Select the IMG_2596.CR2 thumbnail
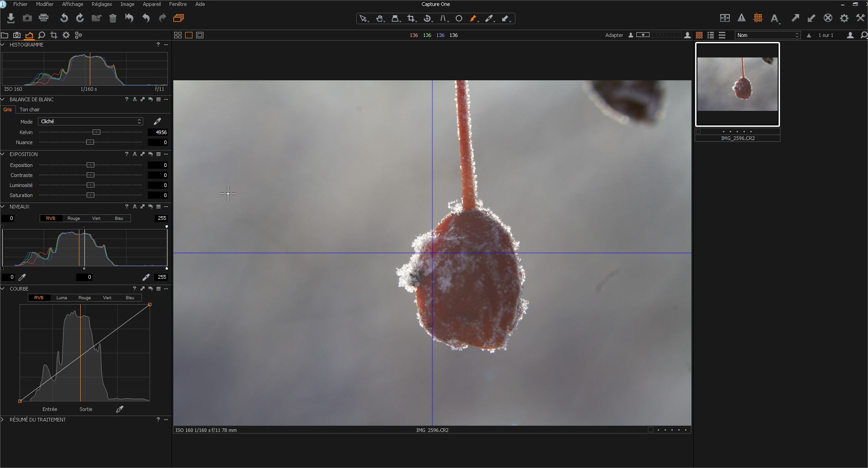This screenshot has height=468, width=868. pyautogui.click(x=737, y=84)
